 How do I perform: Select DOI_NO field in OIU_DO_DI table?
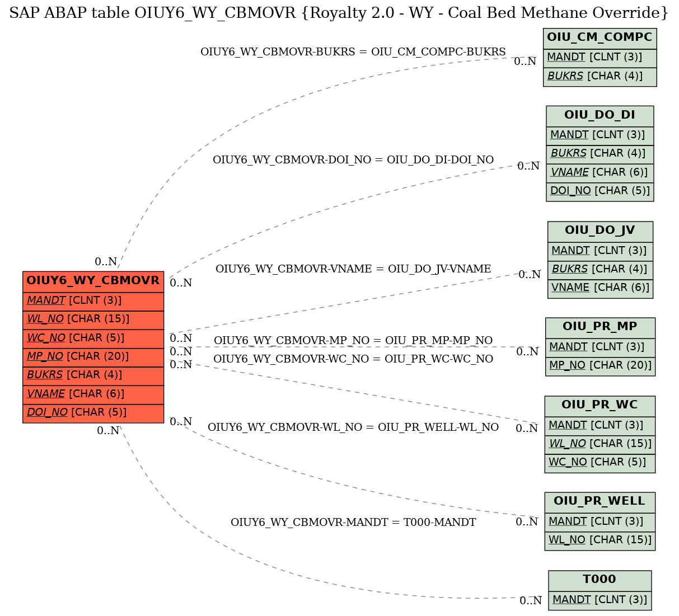(x=600, y=191)
